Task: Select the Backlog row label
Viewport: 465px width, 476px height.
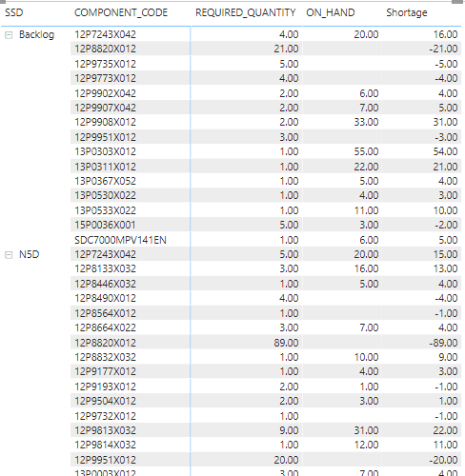Action: [36, 34]
